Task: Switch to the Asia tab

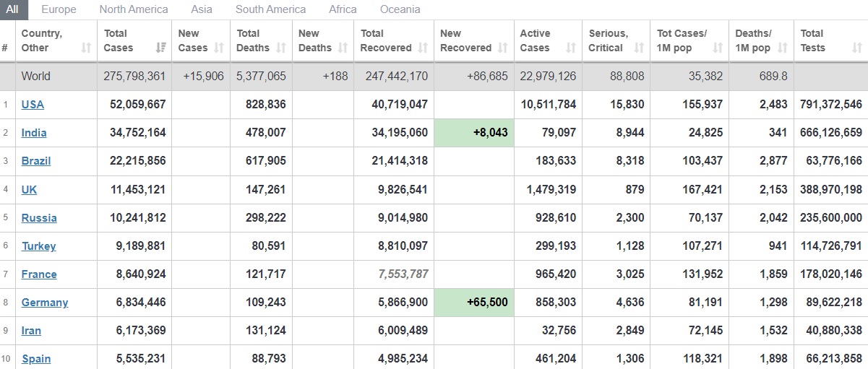Action: click(x=202, y=9)
